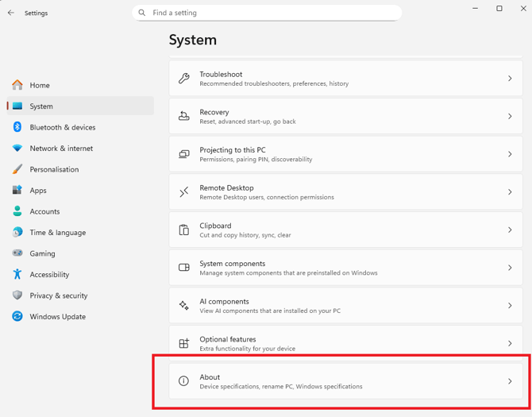
Task: Open About chevron arrow
Action: click(x=510, y=381)
